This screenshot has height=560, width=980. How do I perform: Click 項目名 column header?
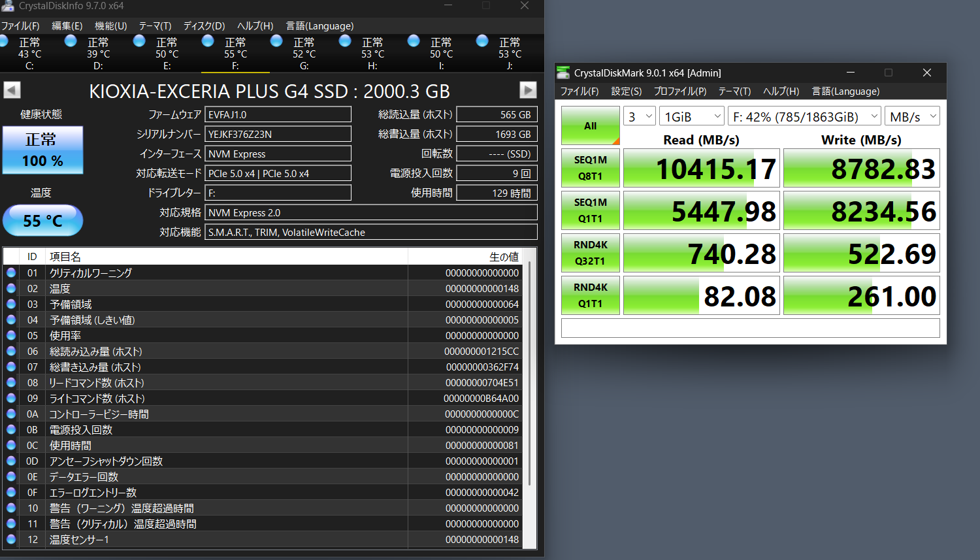226,256
